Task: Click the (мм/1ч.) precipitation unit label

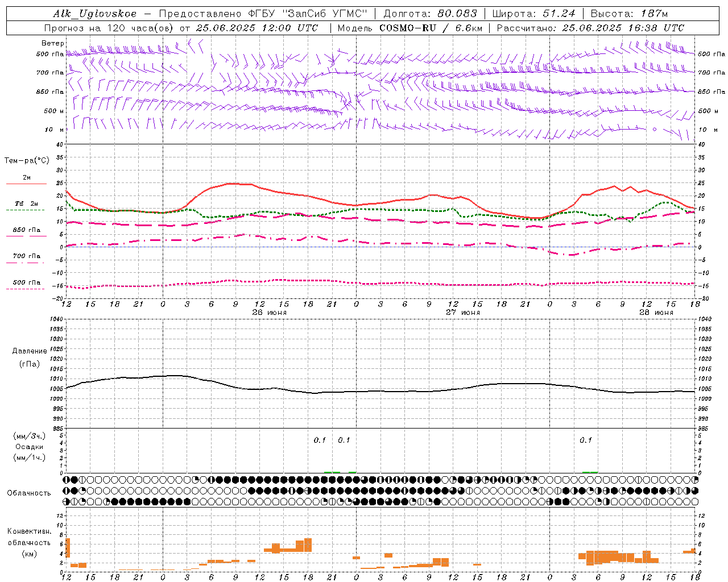Action: coord(30,458)
